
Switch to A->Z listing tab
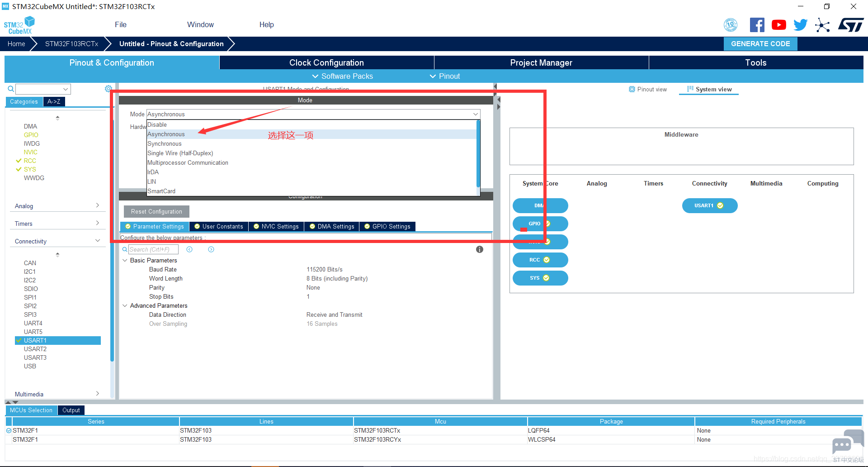pyautogui.click(x=54, y=102)
